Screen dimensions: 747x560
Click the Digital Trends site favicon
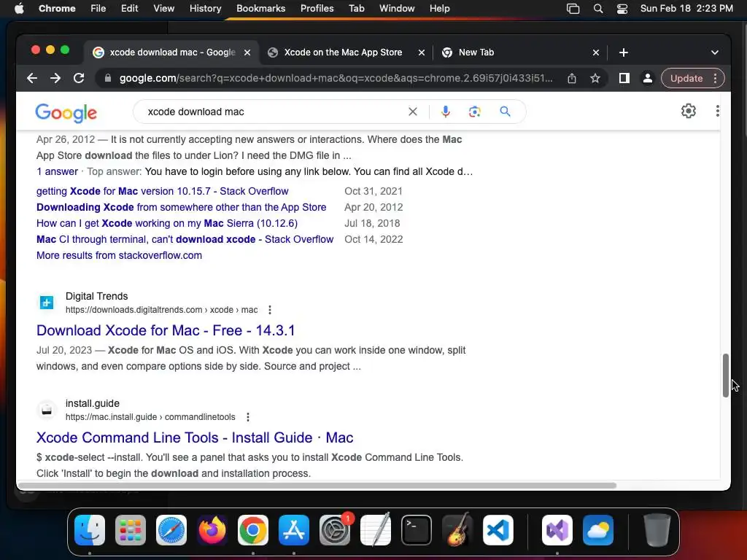(46, 303)
